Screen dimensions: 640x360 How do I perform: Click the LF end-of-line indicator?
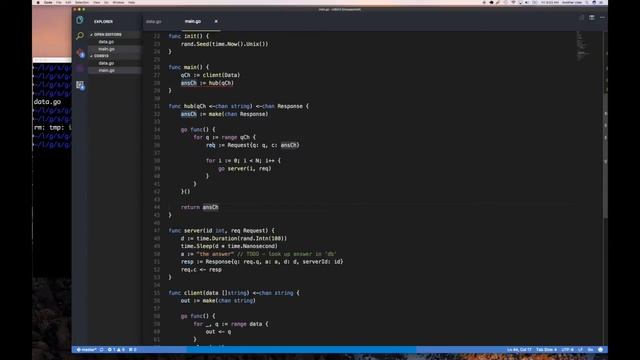tap(580, 350)
